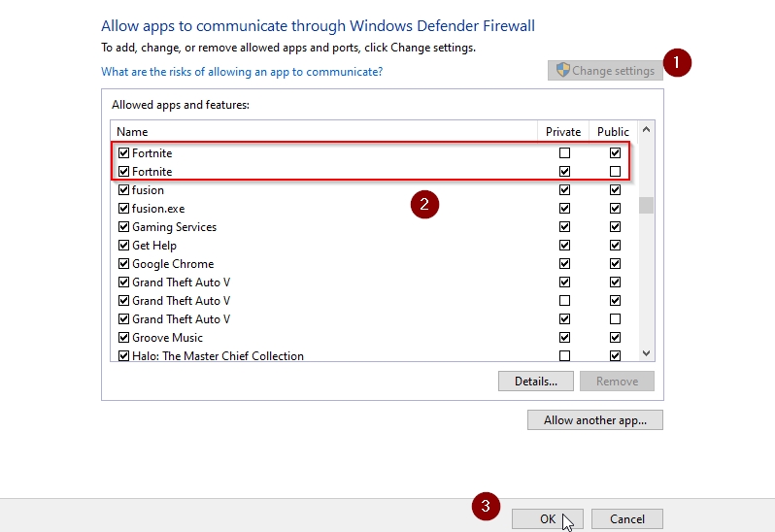The width and height of the screenshot is (775, 532).
Task: Toggle Public checkbox for the fusion row
Action: click(x=615, y=190)
